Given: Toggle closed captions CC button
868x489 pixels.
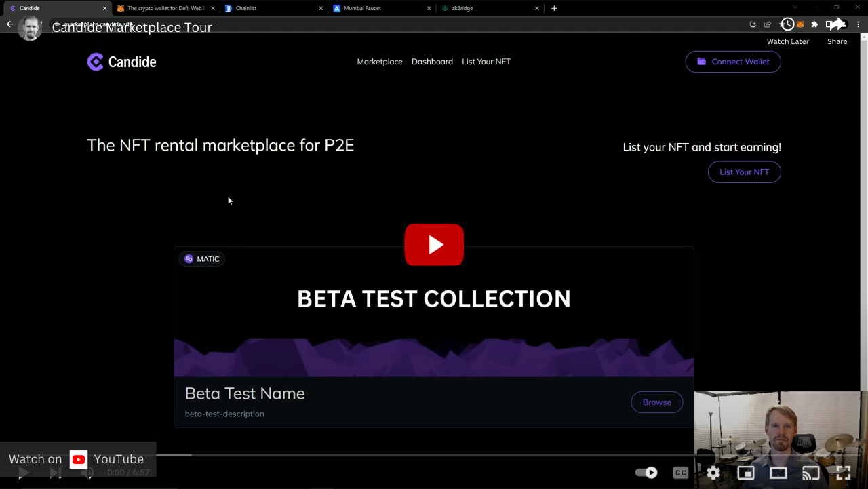Looking at the screenshot, I should (681, 473).
